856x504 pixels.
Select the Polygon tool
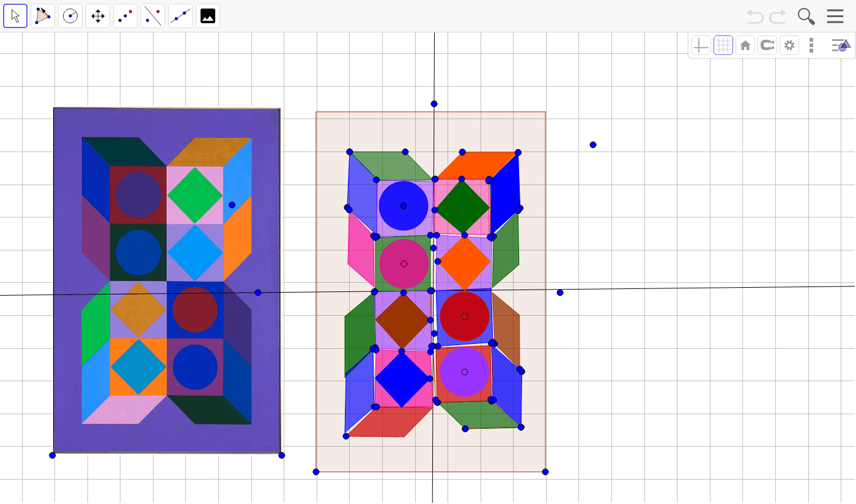[x=43, y=16]
